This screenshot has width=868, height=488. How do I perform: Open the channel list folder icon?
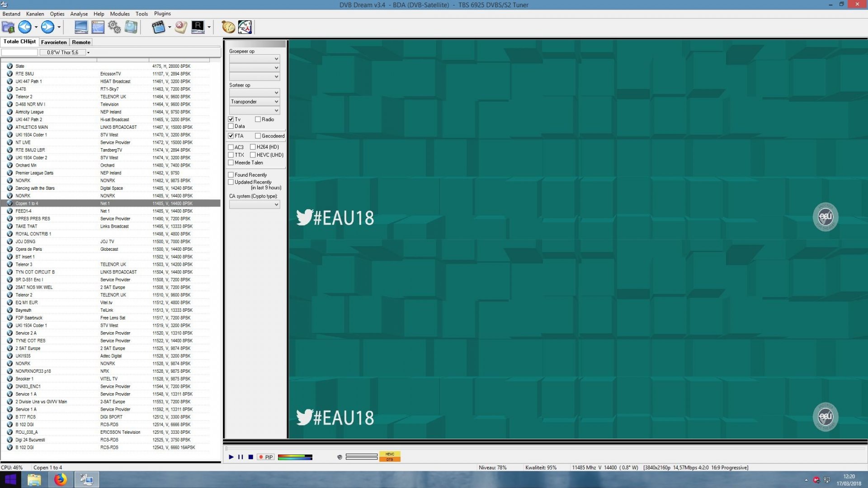8,27
